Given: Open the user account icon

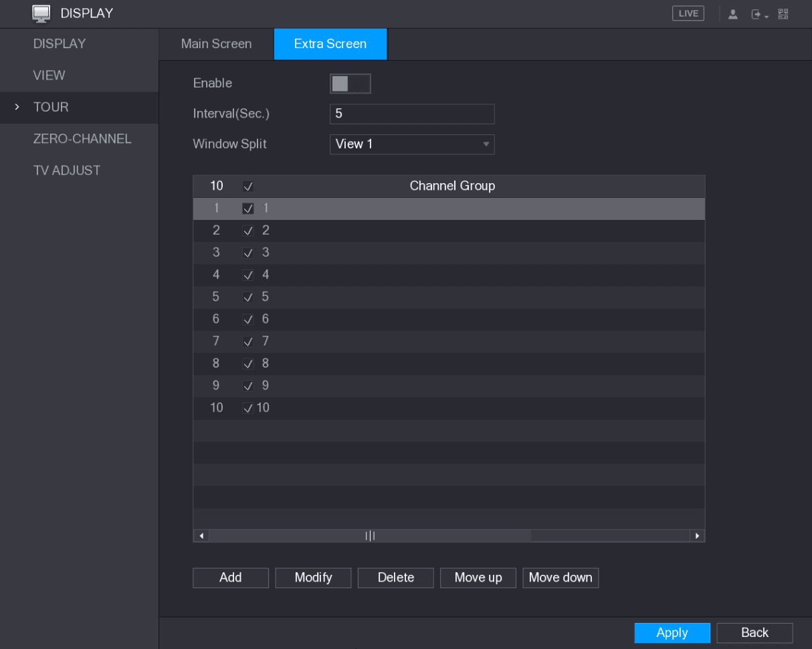Looking at the screenshot, I should click(732, 14).
